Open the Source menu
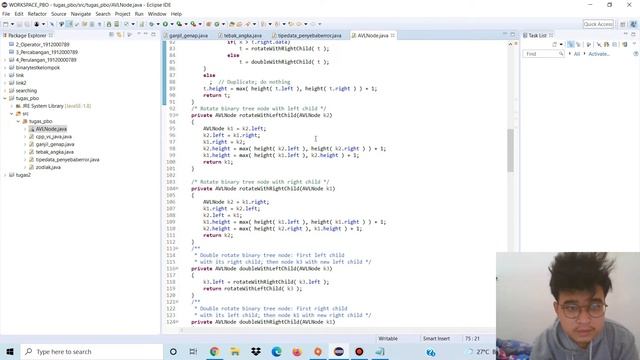Screen dimensions: 640x360 [58, 14]
